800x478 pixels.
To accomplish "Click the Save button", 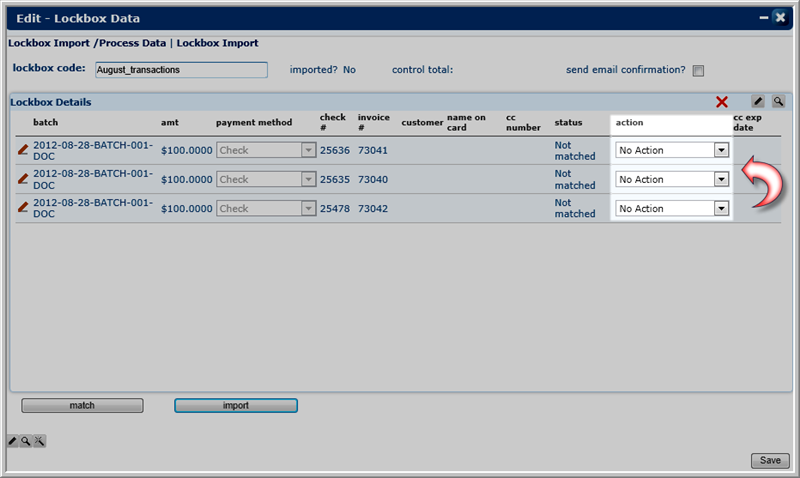I will pos(770,460).
